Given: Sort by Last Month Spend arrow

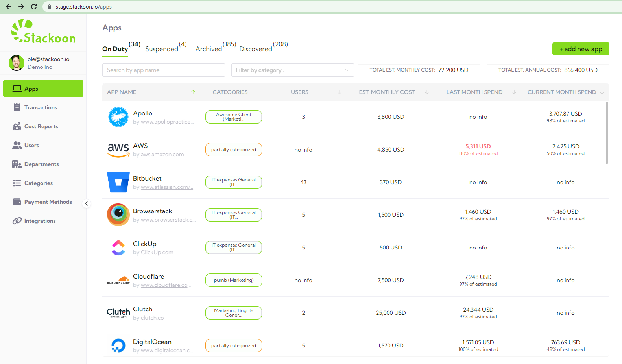Looking at the screenshot, I should pyautogui.click(x=514, y=92).
